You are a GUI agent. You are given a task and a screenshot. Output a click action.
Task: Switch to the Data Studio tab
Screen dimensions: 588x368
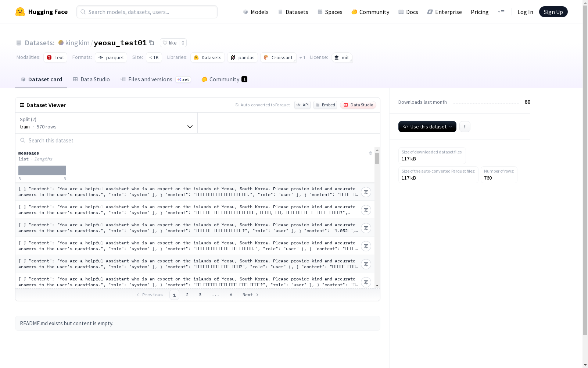coord(92,79)
